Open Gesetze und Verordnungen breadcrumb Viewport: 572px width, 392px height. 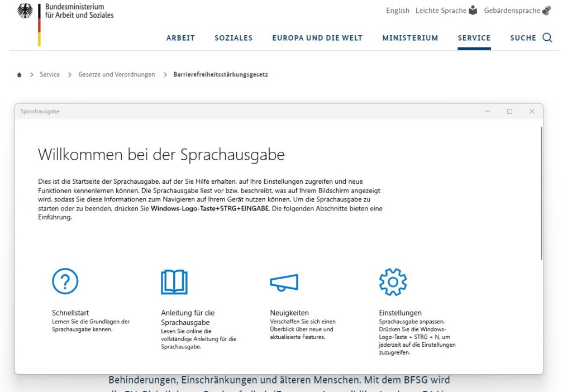pyautogui.click(x=117, y=75)
